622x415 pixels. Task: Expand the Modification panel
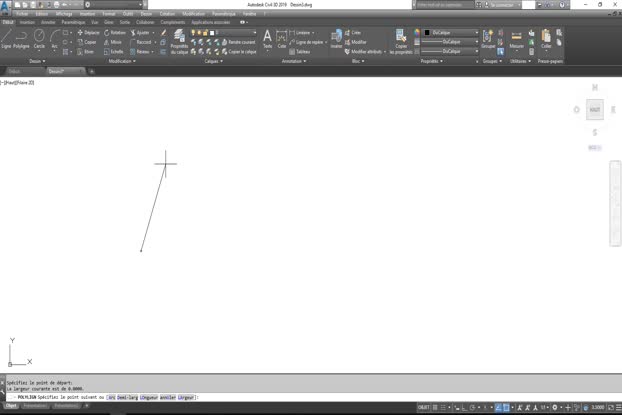click(x=122, y=61)
